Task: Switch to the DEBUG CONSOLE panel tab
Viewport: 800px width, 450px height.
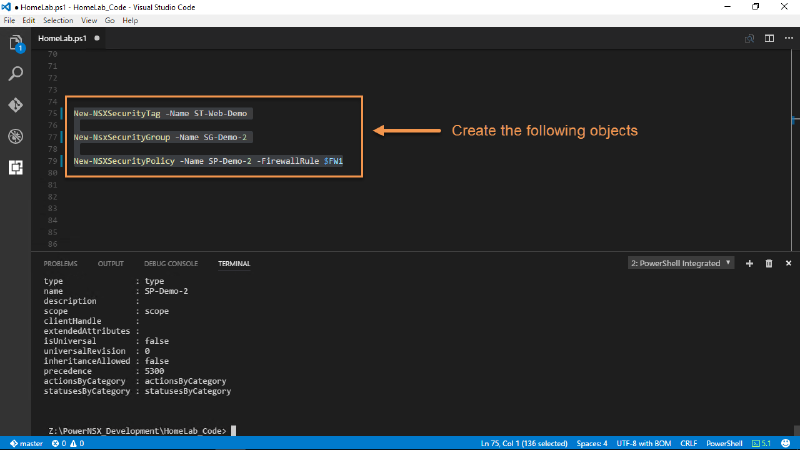Action: [171, 263]
